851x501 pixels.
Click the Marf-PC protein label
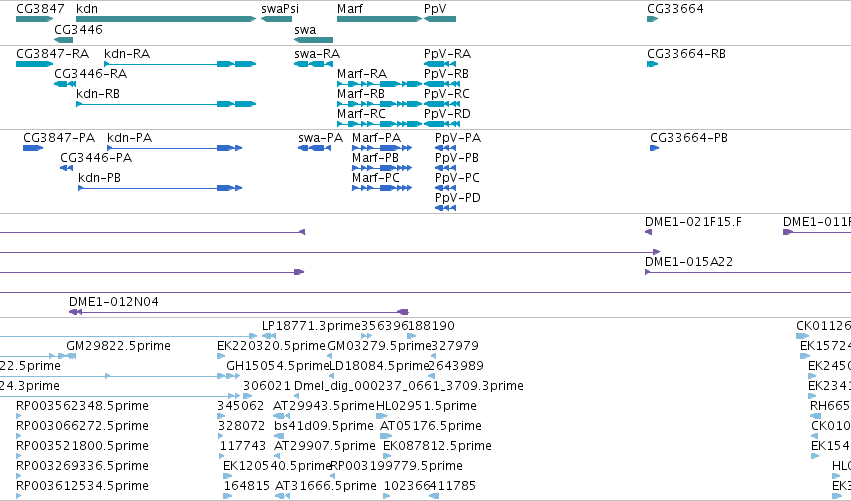(376, 178)
